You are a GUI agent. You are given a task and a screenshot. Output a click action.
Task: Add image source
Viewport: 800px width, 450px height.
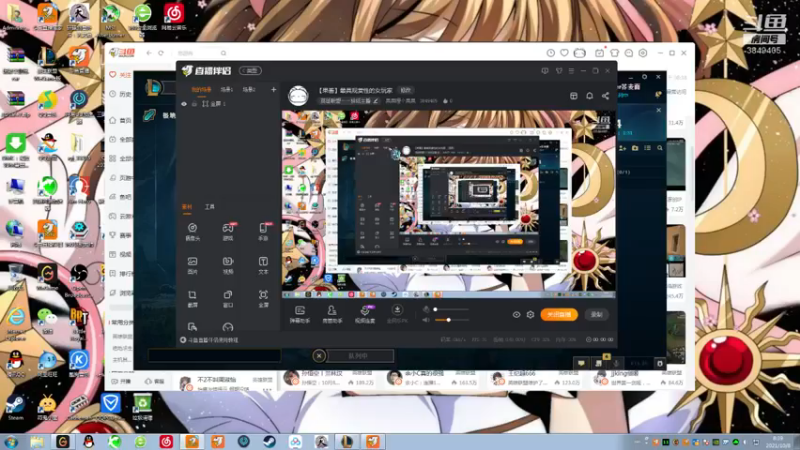click(192, 265)
